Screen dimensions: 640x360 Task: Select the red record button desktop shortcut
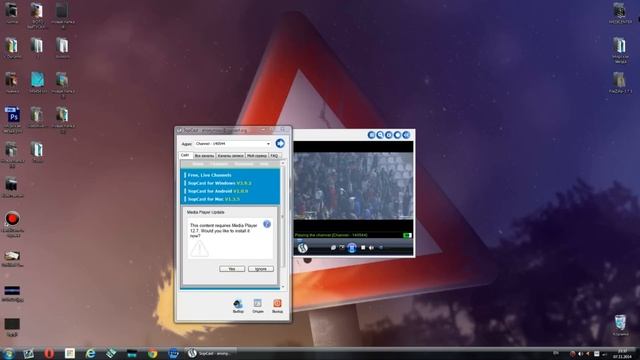pos(12,224)
